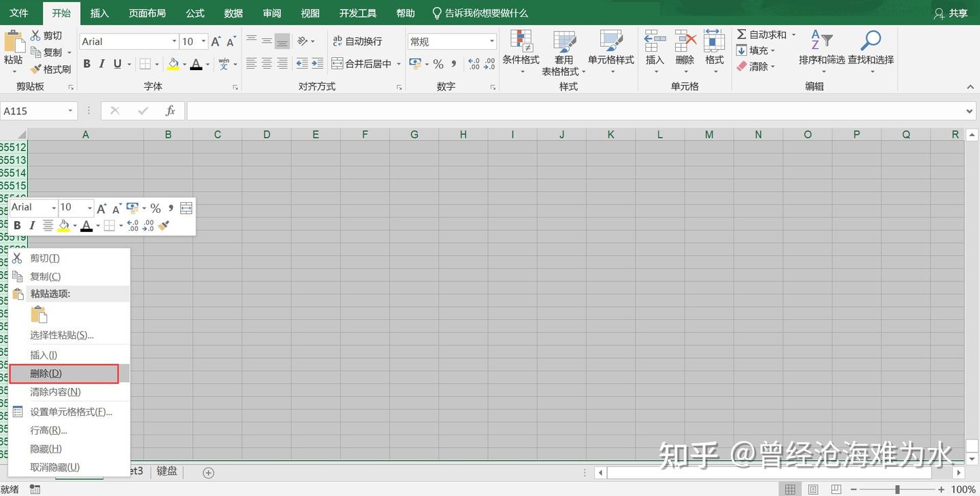Open the Name Box dropdown arrow

(70, 111)
